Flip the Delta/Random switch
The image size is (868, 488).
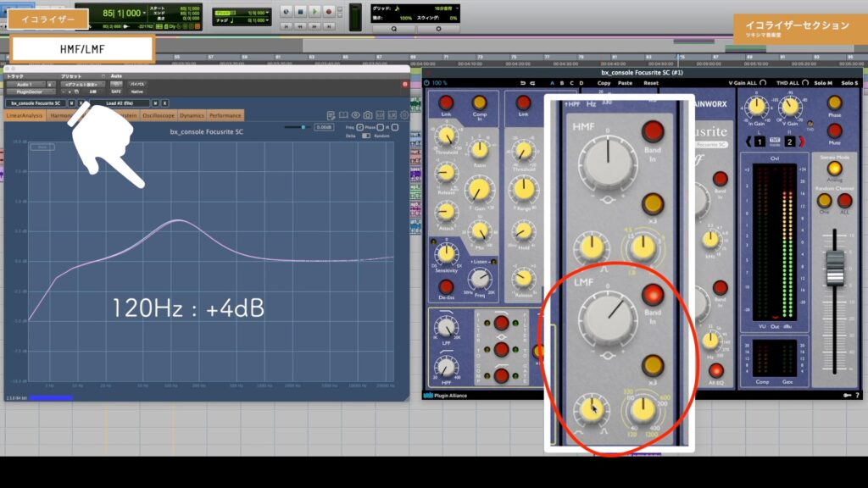point(366,136)
